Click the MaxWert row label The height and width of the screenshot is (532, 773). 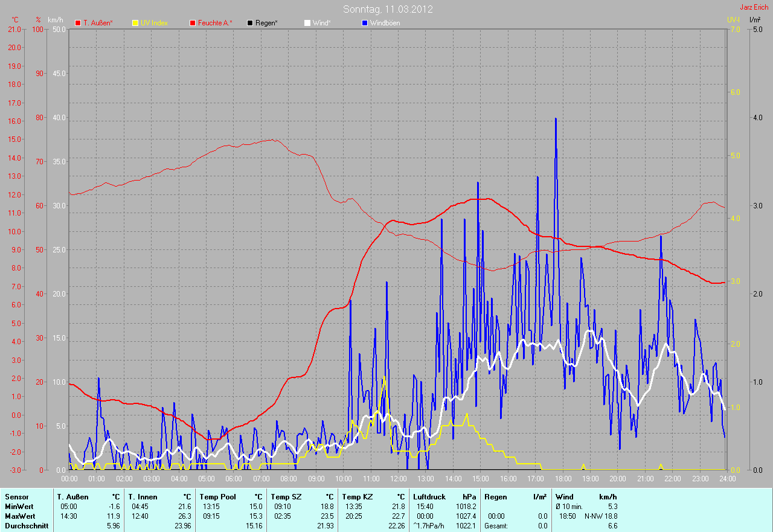point(18,516)
